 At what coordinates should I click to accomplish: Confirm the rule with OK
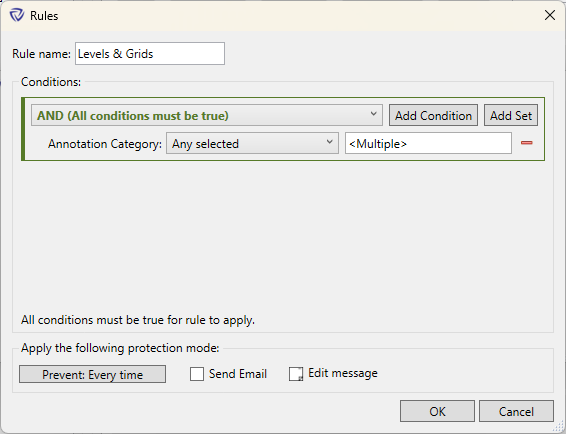coord(437,411)
